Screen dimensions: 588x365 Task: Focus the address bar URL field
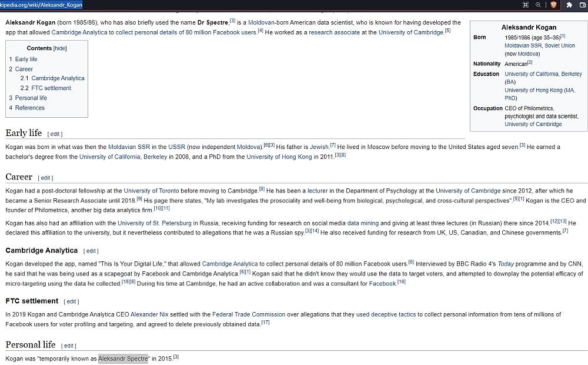(x=41, y=5)
